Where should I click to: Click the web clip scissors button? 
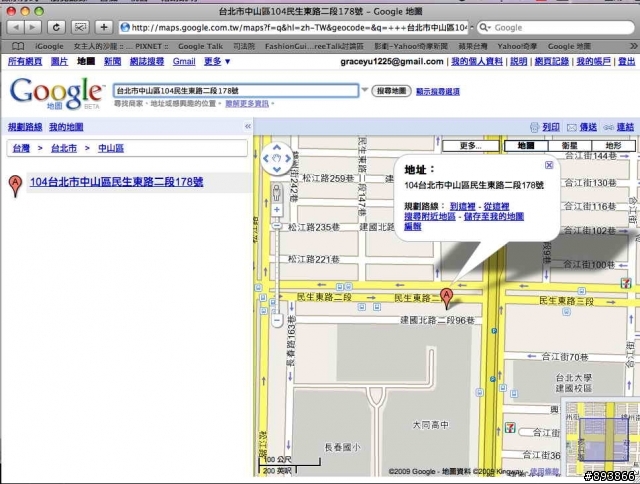coord(80,27)
